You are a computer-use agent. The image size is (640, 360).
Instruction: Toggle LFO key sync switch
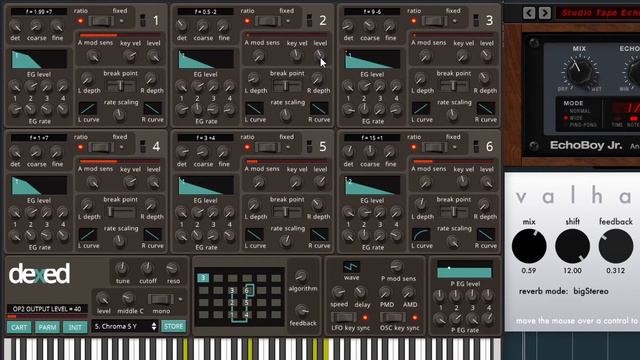(x=344, y=317)
